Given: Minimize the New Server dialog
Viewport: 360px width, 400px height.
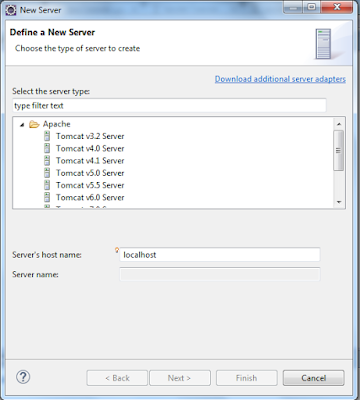Looking at the screenshot, I should pyautogui.click(x=293, y=7).
